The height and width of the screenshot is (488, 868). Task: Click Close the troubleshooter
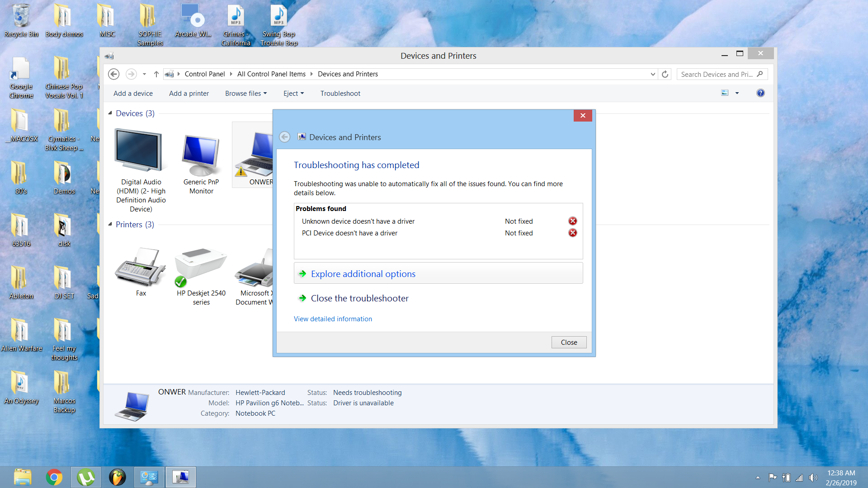[x=359, y=298]
